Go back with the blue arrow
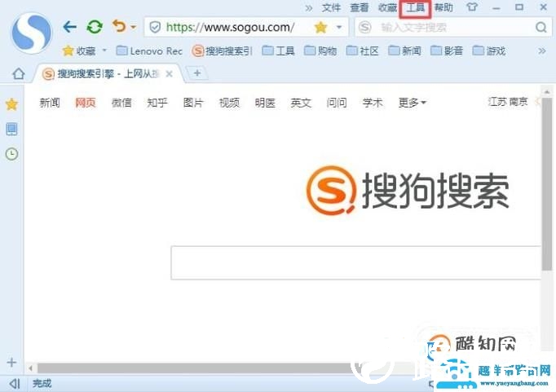Viewport: 556px width, 392px height. pyautogui.click(x=70, y=27)
